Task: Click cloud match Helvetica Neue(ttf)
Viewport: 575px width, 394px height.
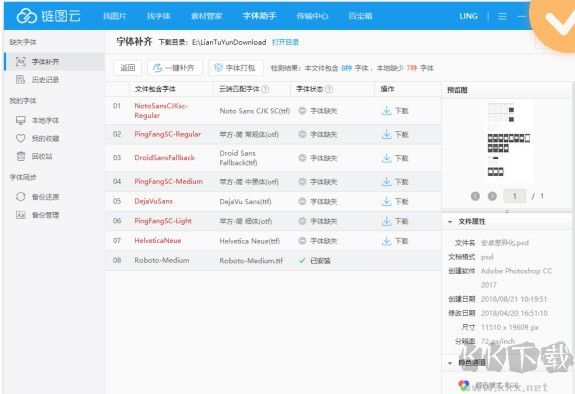Action: pyautogui.click(x=250, y=241)
